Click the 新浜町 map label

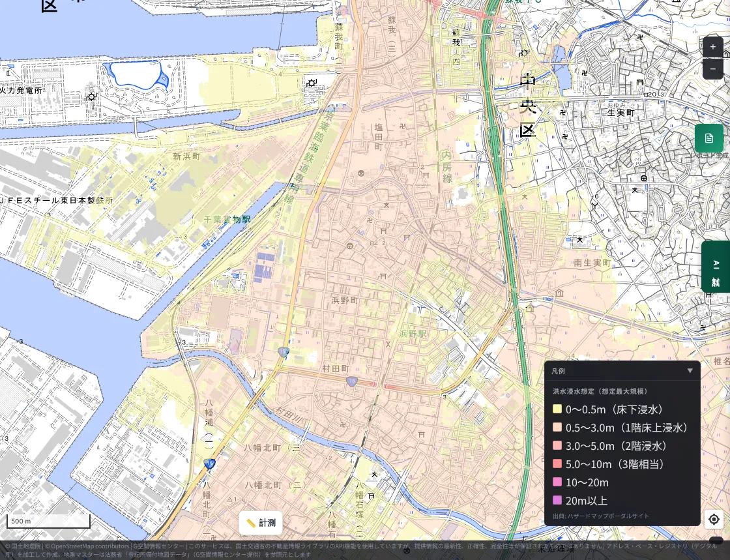point(186,156)
